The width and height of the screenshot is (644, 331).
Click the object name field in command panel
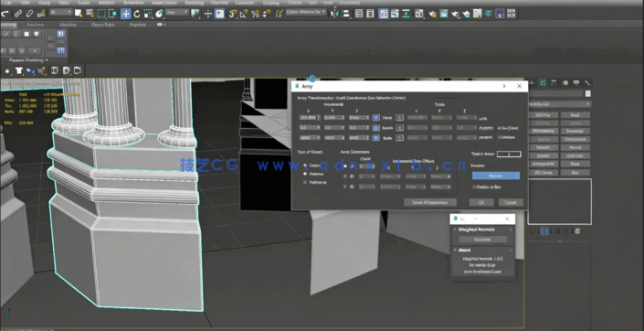(x=555, y=94)
